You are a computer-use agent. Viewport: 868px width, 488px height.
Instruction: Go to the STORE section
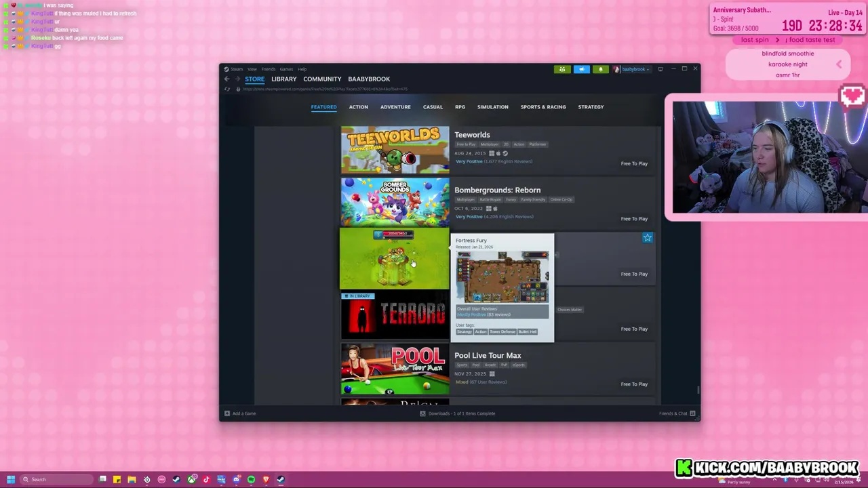click(255, 79)
